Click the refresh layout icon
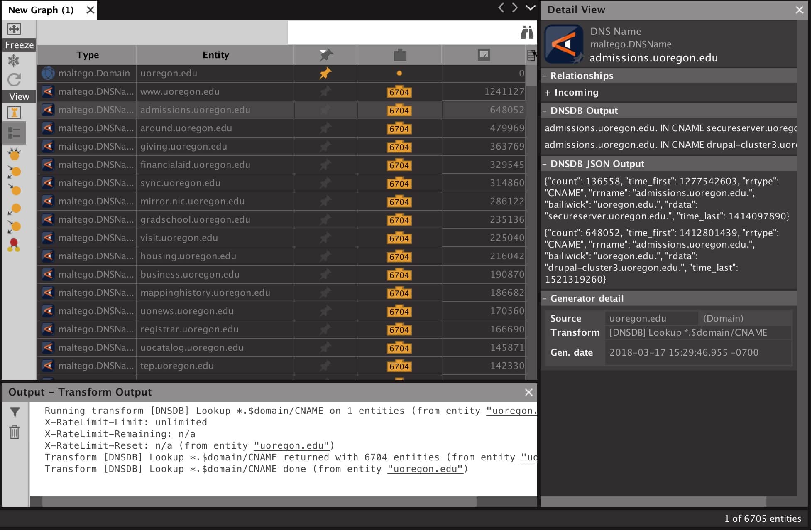The height and width of the screenshot is (531, 812). (14, 80)
